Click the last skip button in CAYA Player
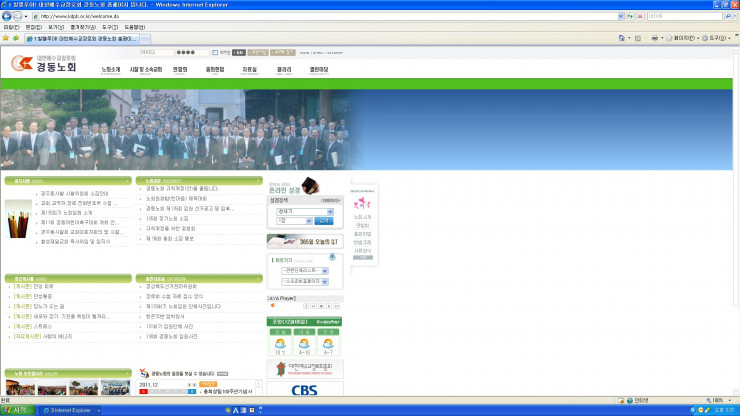The height and width of the screenshot is (416, 740). click(x=336, y=306)
